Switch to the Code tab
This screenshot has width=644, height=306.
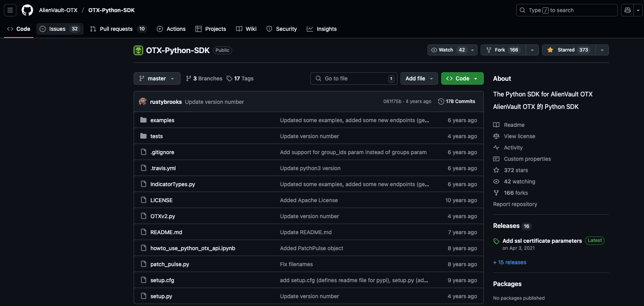pyautogui.click(x=18, y=29)
